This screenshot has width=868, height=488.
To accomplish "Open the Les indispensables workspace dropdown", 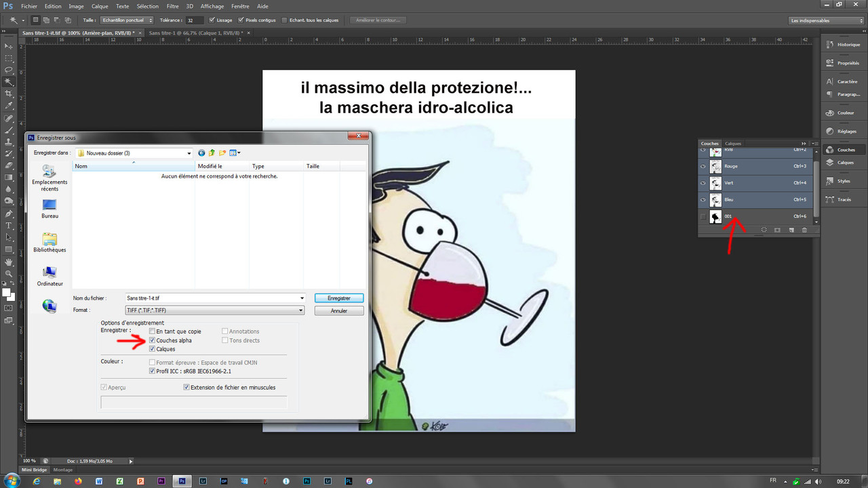I will pos(827,20).
